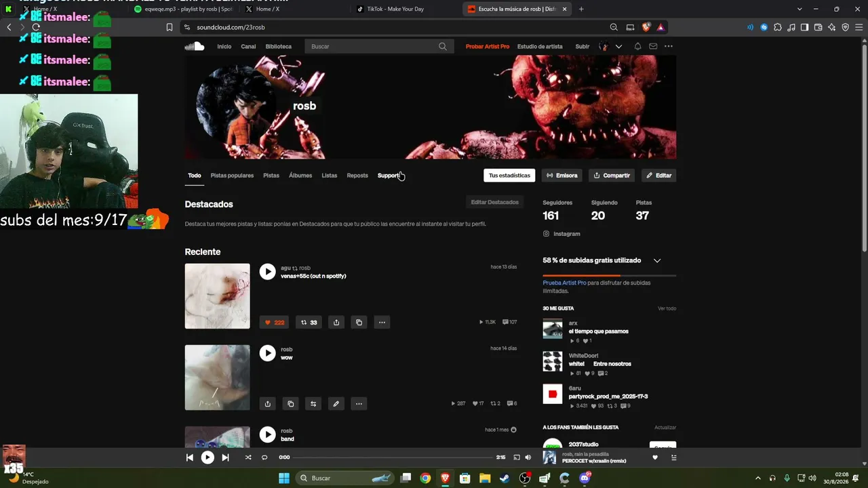Viewport: 868px width, 488px height.
Task: Toggle shuffle in the player bar
Action: pos(248,457)
